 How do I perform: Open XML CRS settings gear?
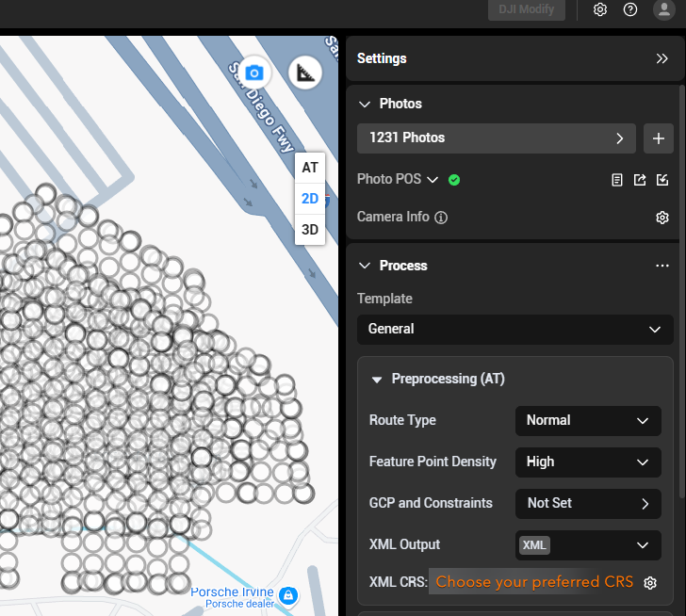click(x=650, y=583)
